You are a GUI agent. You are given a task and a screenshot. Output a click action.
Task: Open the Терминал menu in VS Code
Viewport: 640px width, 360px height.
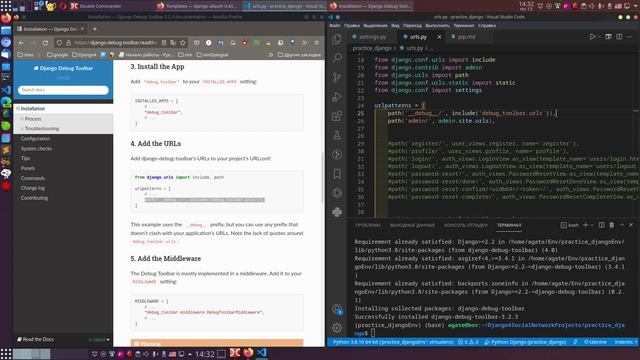[464, 25]
